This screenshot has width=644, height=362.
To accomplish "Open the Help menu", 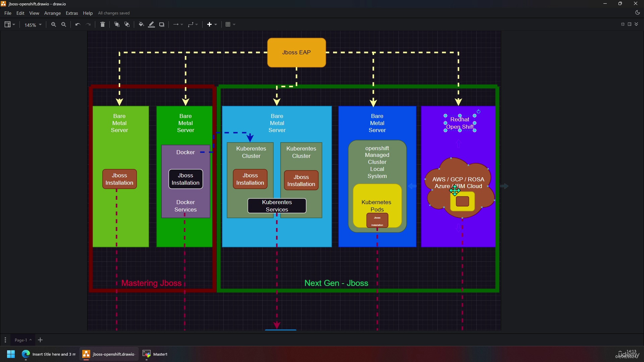I will click(x=88, y=13).
